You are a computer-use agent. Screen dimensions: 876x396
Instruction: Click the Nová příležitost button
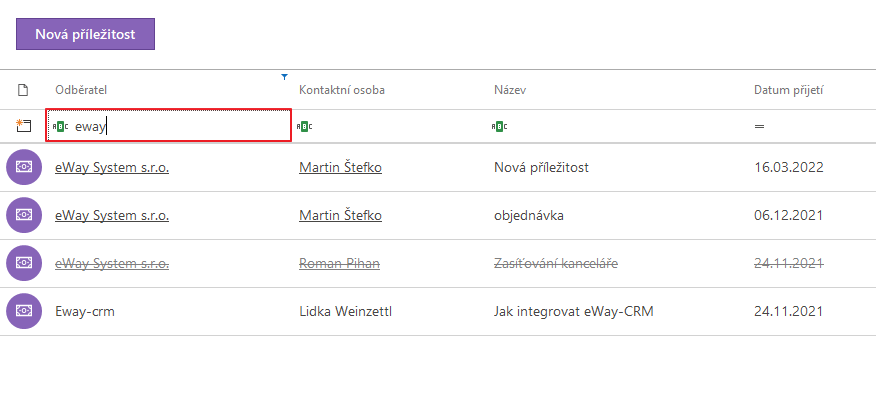(85, 34)
